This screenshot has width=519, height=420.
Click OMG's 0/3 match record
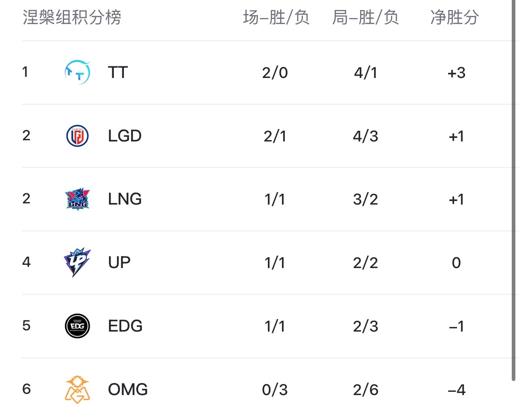(275, 389)
